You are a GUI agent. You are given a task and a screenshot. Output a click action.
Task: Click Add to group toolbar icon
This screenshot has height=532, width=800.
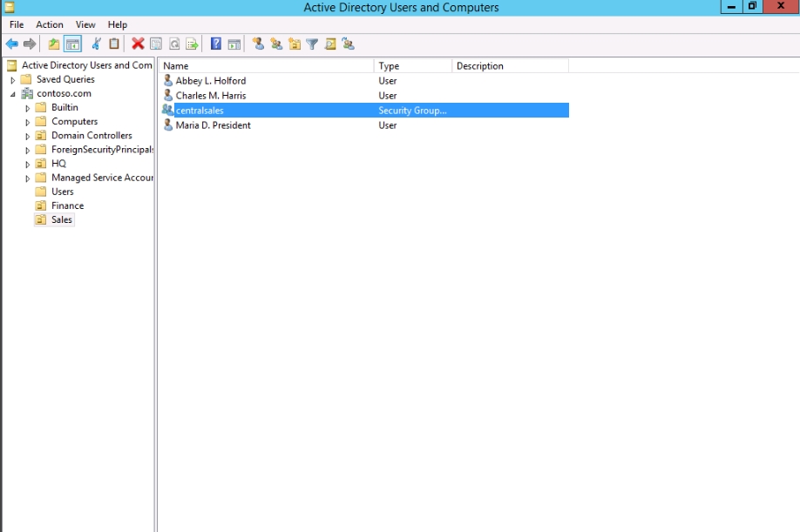pos(349,44)
